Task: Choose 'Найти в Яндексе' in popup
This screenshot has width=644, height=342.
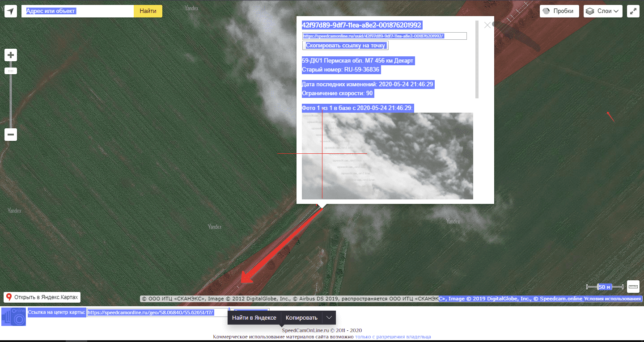Action: click(x=254, y=318)
